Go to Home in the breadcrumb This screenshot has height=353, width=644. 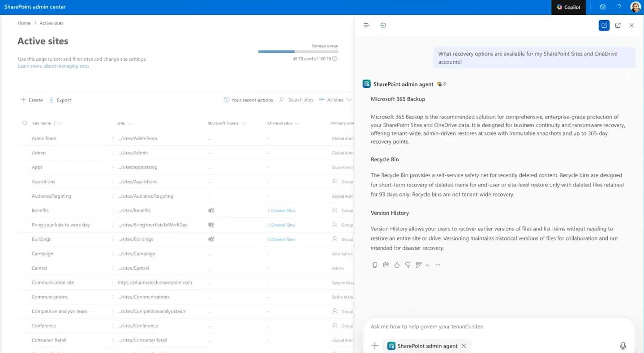[24, 23]
